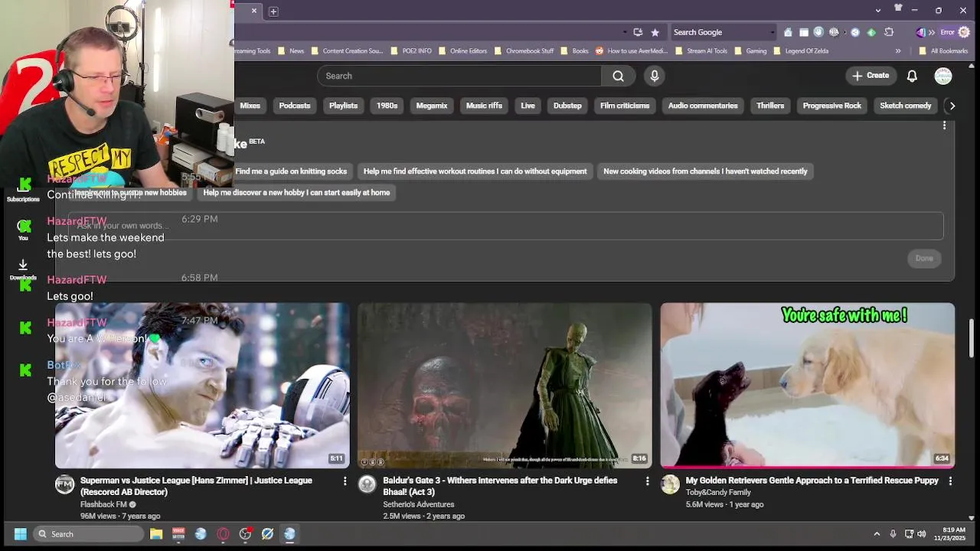Screen dimensions: 980x551
Task: Select the Sketch comedy chip
Action: pyautogui.click(x=906, y=106)
